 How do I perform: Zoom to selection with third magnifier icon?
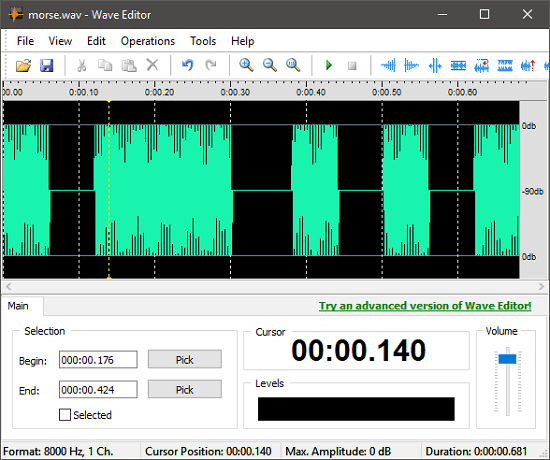coord(293,65)
